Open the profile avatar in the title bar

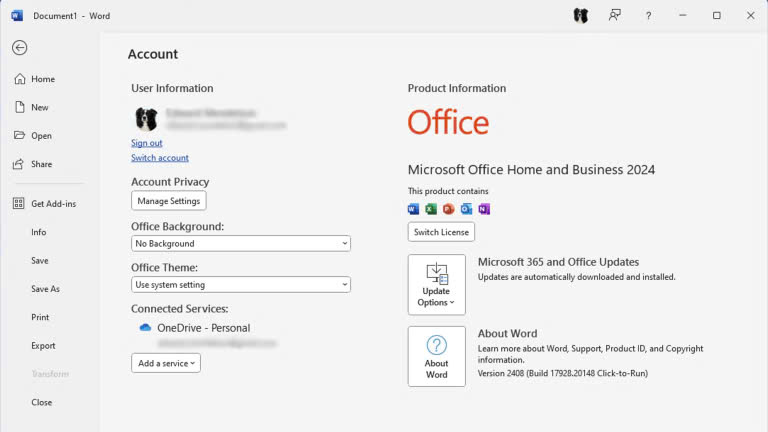[581, 16]
